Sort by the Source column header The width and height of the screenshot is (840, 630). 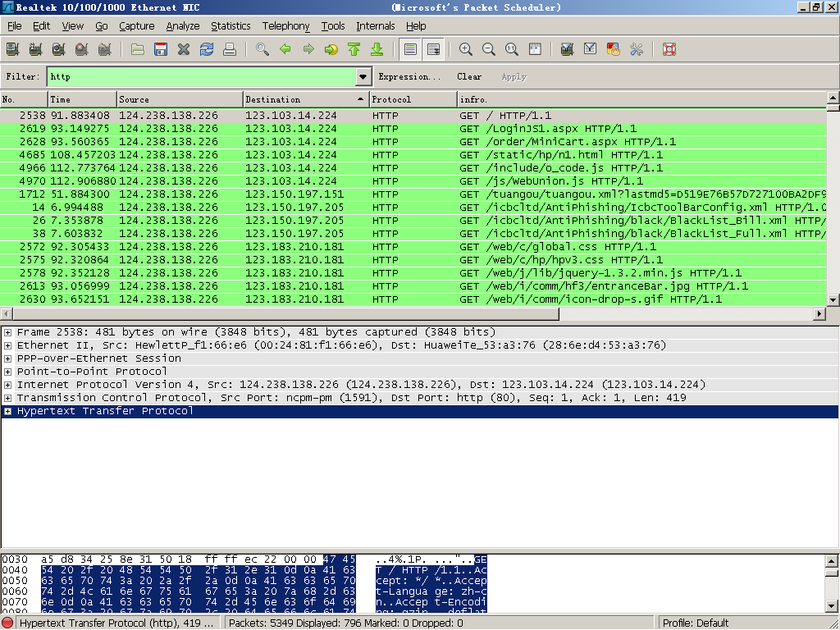pos(180,99)
